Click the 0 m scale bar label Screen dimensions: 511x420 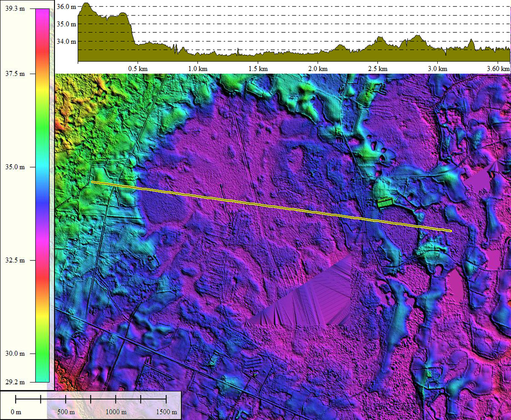click(16, 412)
